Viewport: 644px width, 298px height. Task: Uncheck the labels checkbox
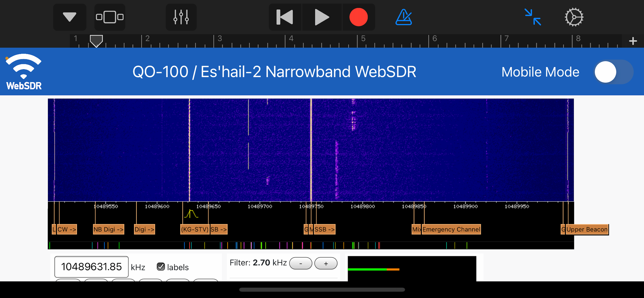click(x=161, y=267)
